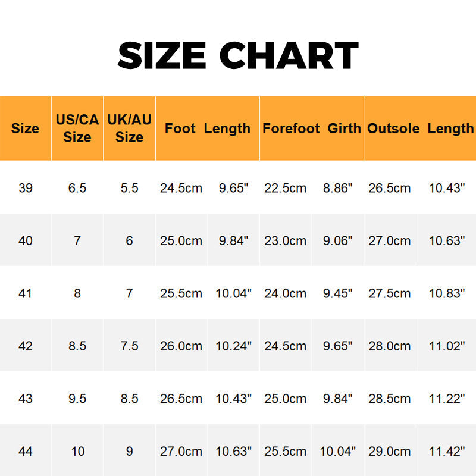Select the 8.86" forefoot girth cell

tap(338, 188)
